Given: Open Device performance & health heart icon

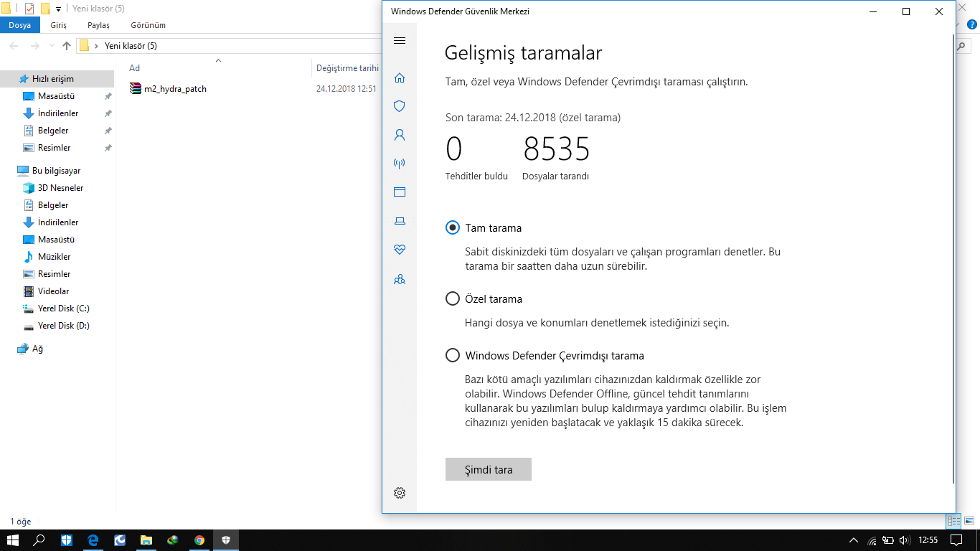Looking at the screenshot, I should point(400,250).
